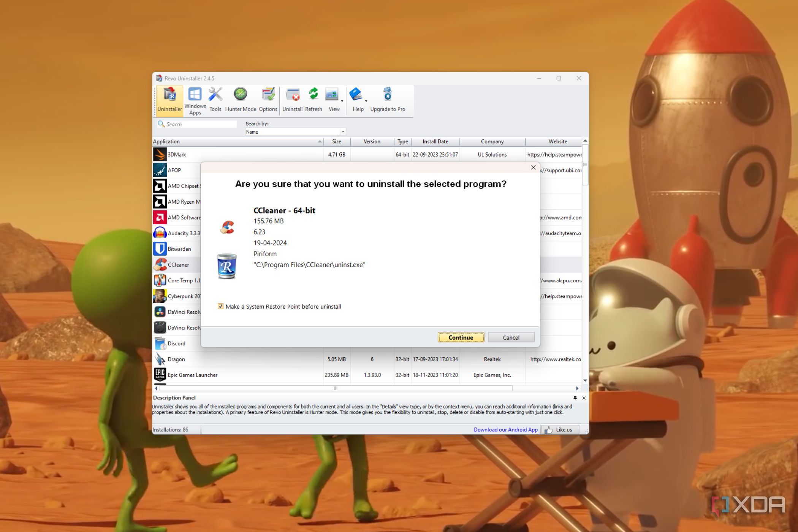Select the CCleaner row icon in list

click(160, 264)
